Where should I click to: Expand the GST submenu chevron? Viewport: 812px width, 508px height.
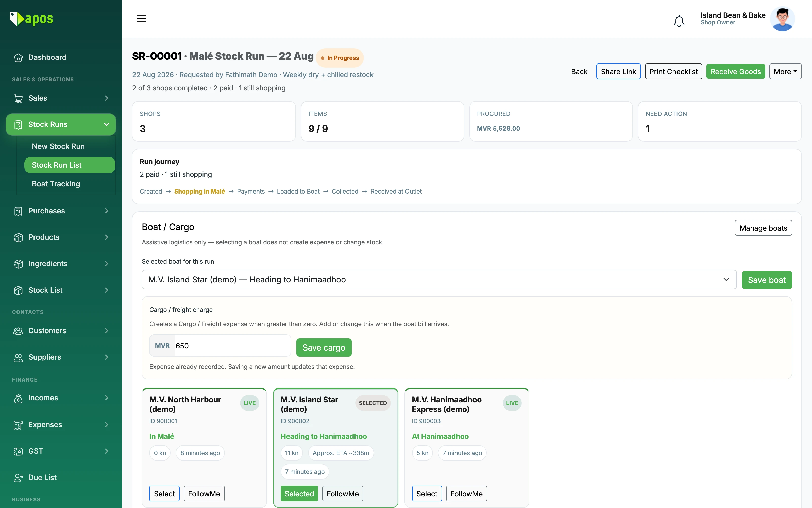point(107,451)
